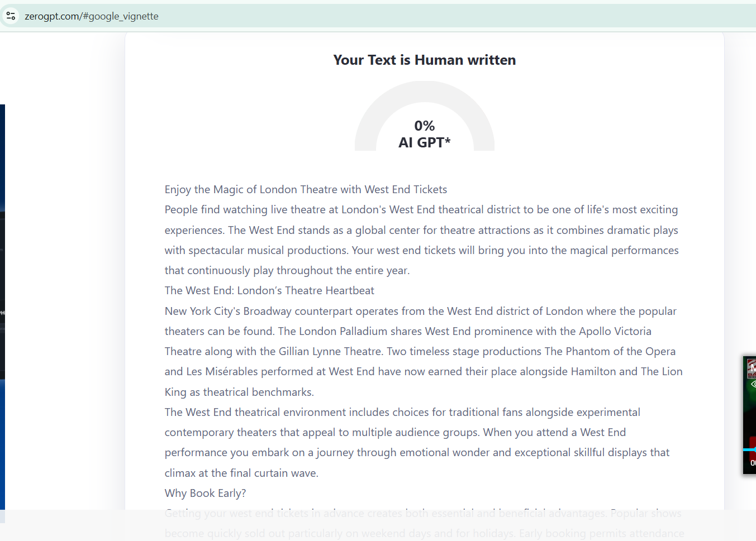
Task: Click the line starting 'with spectacular musical productions'
Action: click(x=422, y=250)
